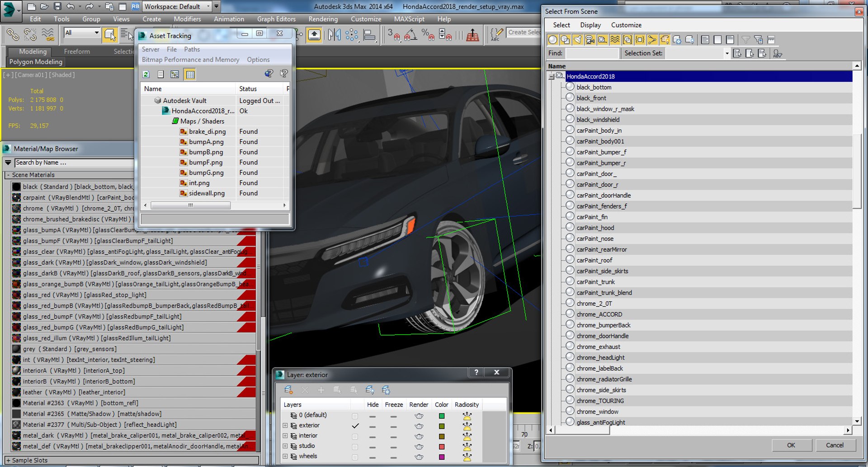868x467 pixels.
Task: Switch Asset Tracking to table view icon
Action: [x=190, y=75]
